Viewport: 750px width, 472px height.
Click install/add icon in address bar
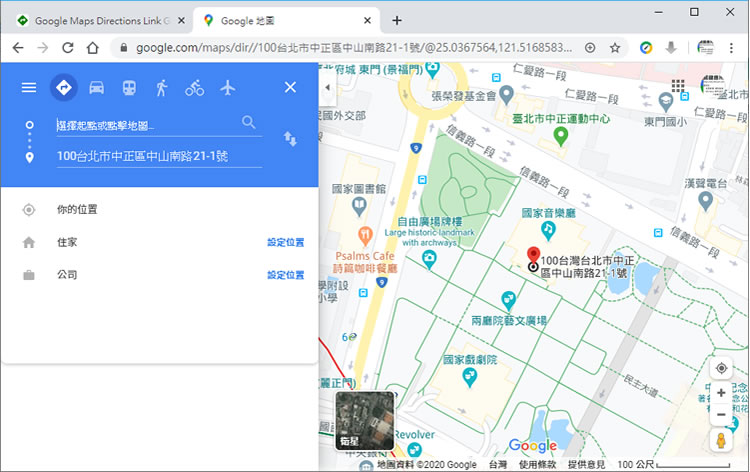(590, 48)
